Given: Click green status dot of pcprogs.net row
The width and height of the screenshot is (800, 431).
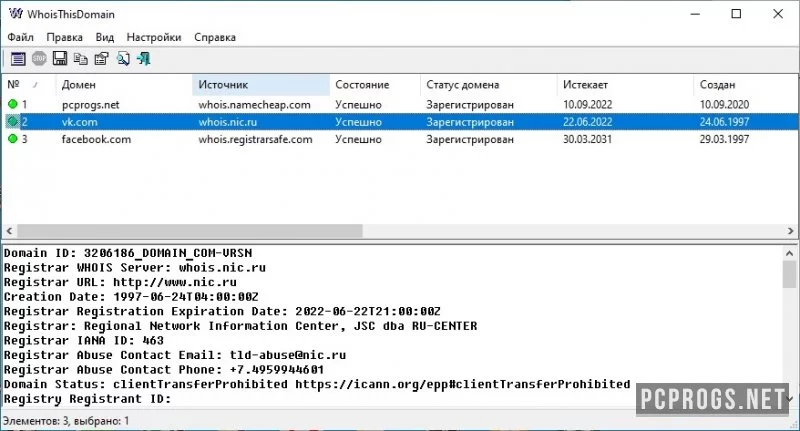Looking at the screenshot, I should tap(13, 104).
